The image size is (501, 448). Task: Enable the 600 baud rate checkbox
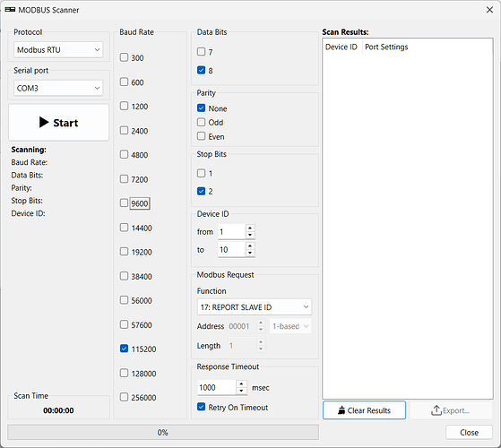[124, 82]
